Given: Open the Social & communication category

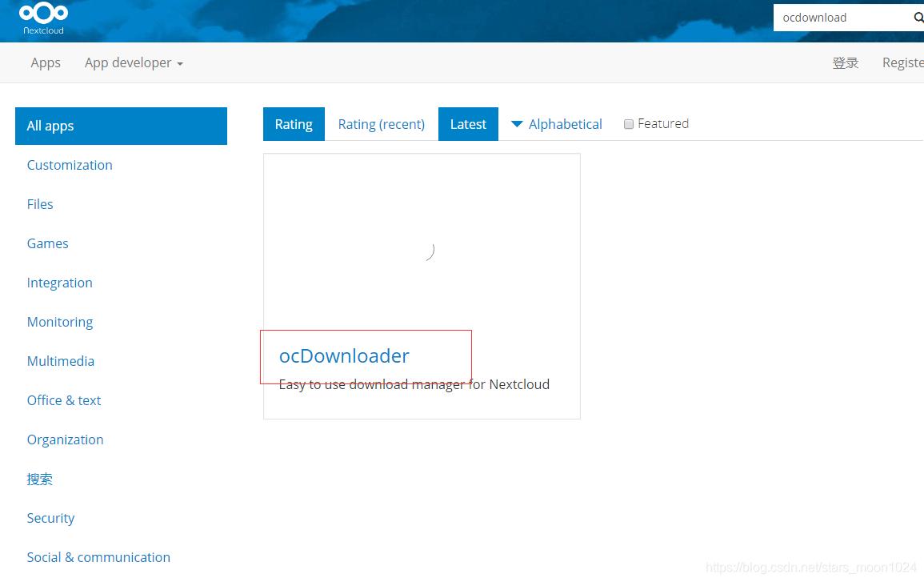Looking at the screenshot, I should (x=98, y=557).
